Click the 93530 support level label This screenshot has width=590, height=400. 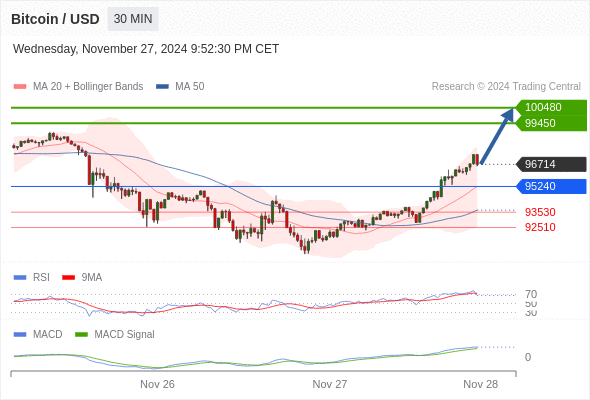tap(540, 212)
